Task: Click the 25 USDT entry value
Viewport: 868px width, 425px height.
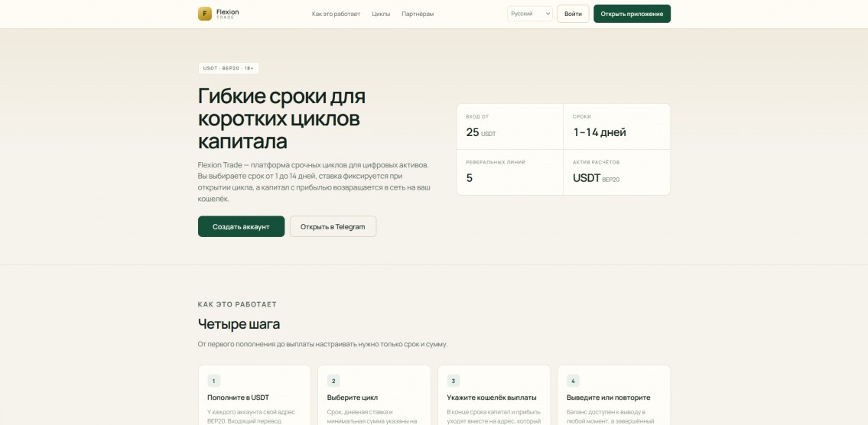Action: click(481, 132)
